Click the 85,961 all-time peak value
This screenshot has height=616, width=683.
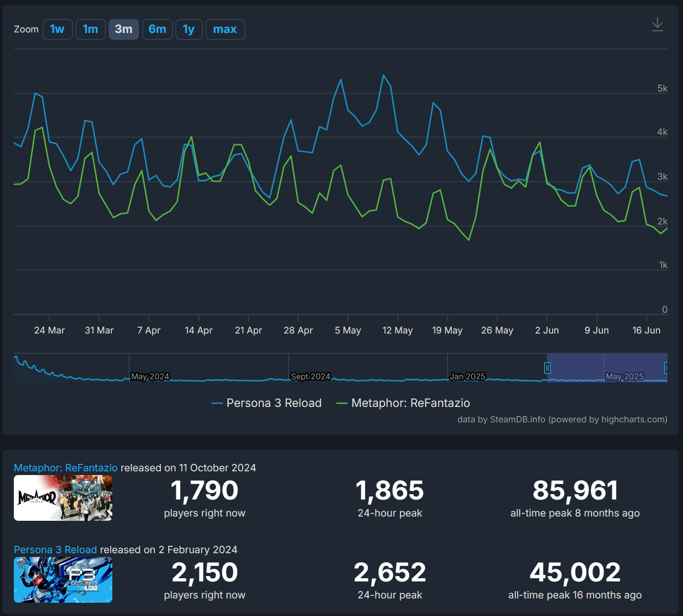point(575,490)
